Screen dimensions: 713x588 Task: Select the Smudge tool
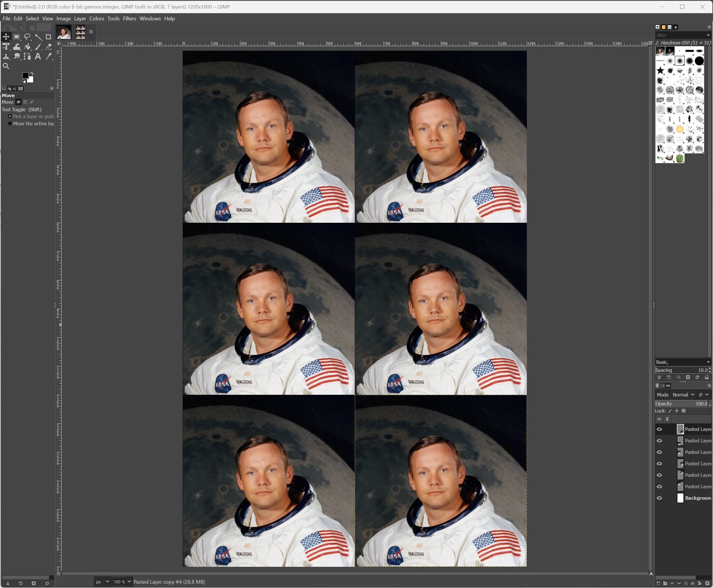(x=17, y=56)
